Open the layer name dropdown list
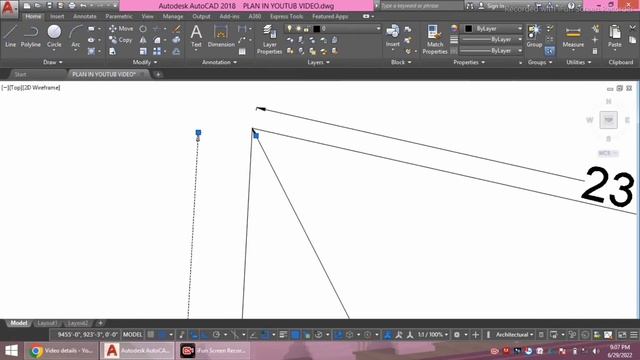 tap(333, 29)
